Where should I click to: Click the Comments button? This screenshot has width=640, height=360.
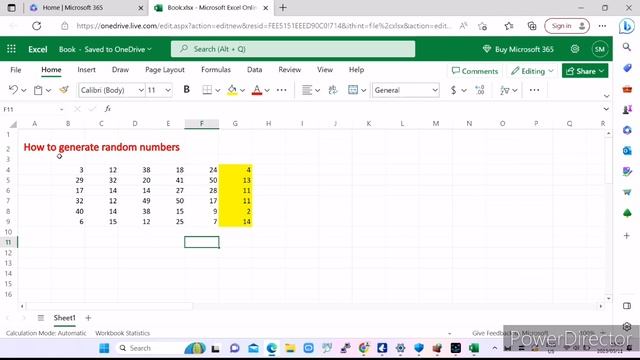click(x=475, y=71)
